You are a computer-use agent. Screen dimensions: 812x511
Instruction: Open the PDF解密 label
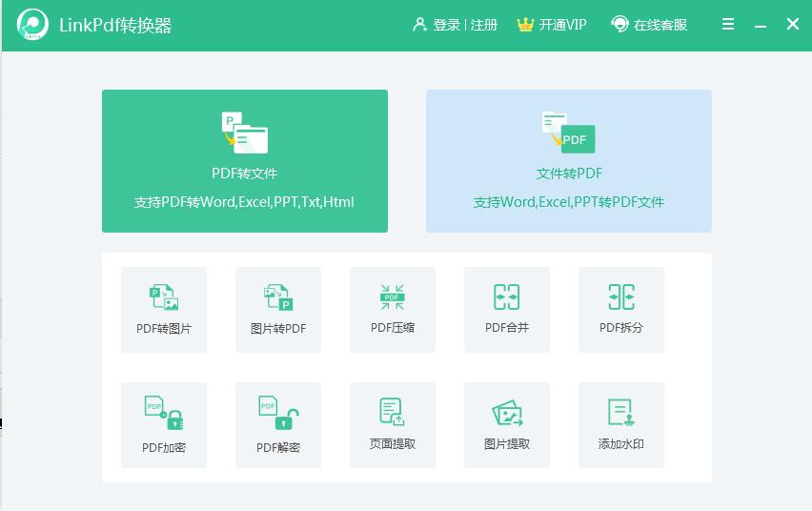pyautogui.click(x=278, y=447)
